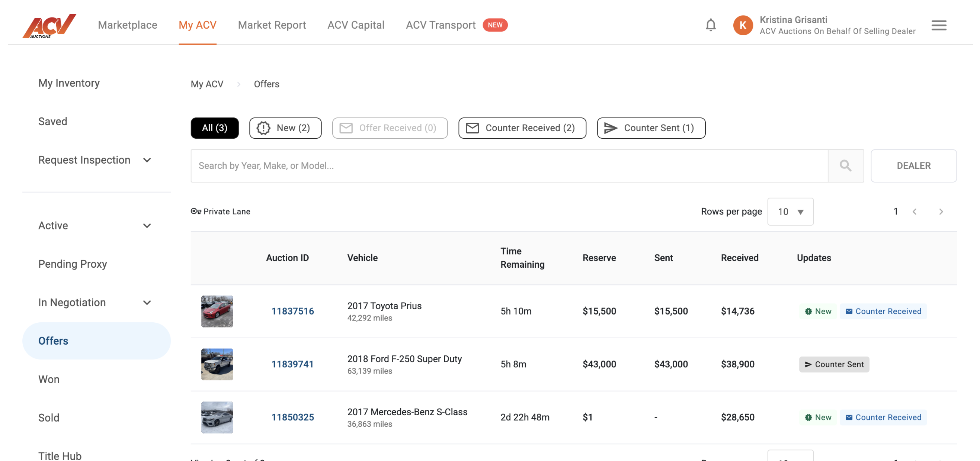This screenshot has height=461, width=980.
Task: Open the Sold sidebar item
Action: coord(49,417)
